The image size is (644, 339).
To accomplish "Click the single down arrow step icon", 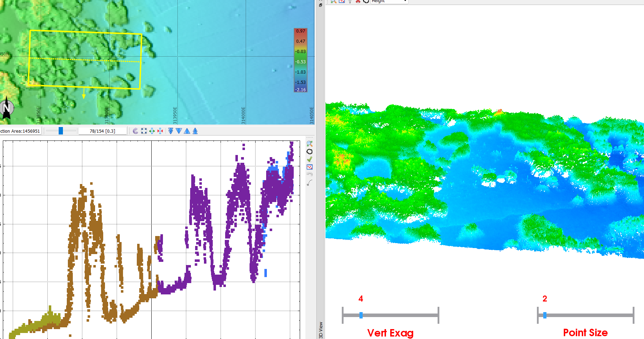I will point(179,131).
